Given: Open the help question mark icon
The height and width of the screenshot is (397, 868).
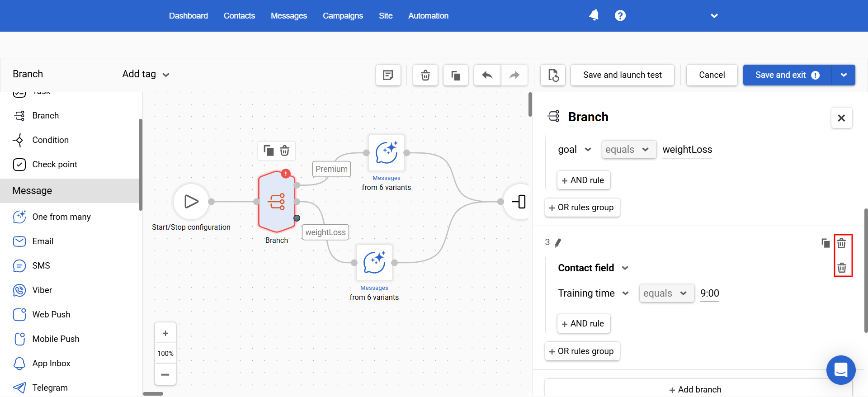Looking at the screenshot, I should (x=620, y=15).
